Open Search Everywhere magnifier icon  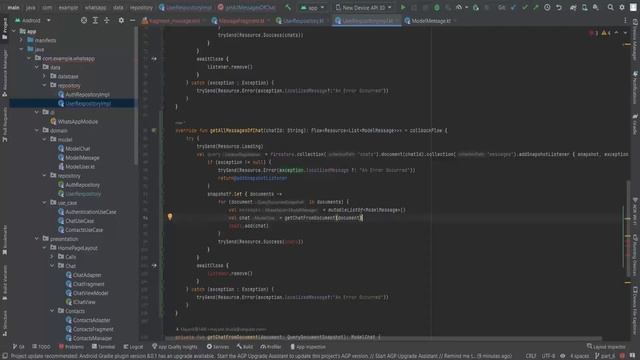click(610, 7)
